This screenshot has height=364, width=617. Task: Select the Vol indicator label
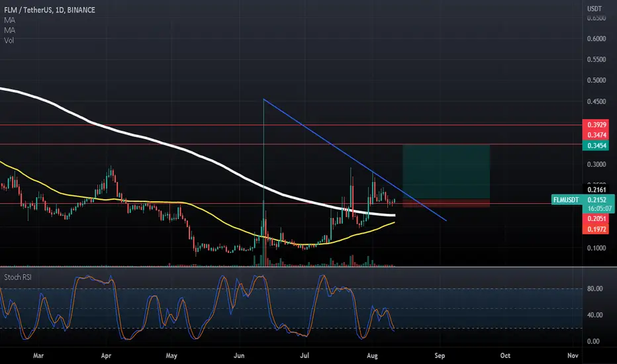coord(9,40)
